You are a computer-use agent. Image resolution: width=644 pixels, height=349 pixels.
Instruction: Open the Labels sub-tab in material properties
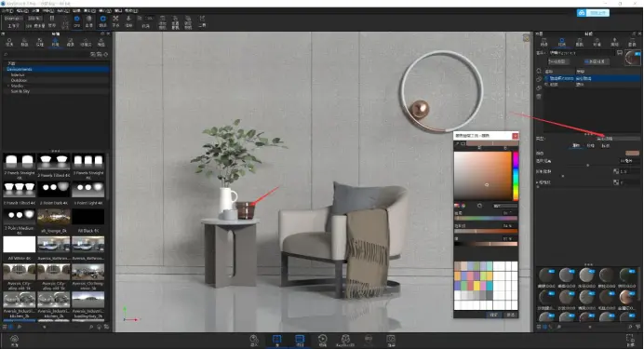click(606, 146)
